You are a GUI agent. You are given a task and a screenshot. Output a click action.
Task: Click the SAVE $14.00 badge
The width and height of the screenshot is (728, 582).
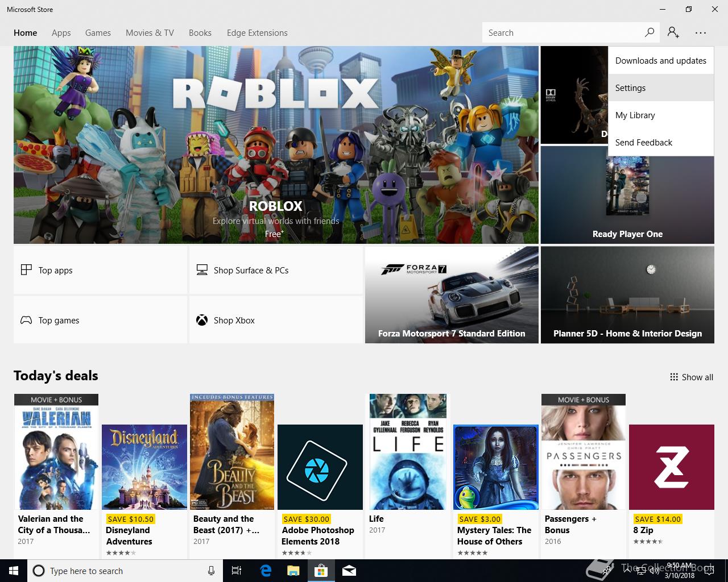pyautogui.click(x=657, y=519)
